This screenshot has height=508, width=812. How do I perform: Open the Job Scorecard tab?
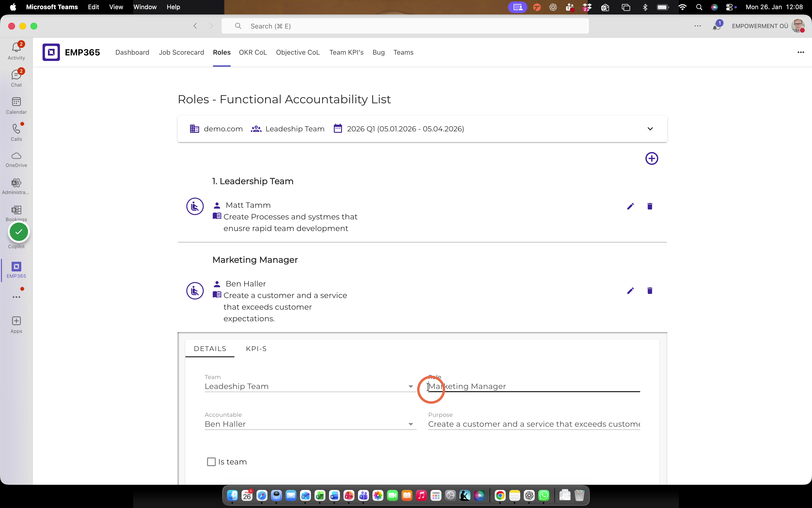coord(181,52)
